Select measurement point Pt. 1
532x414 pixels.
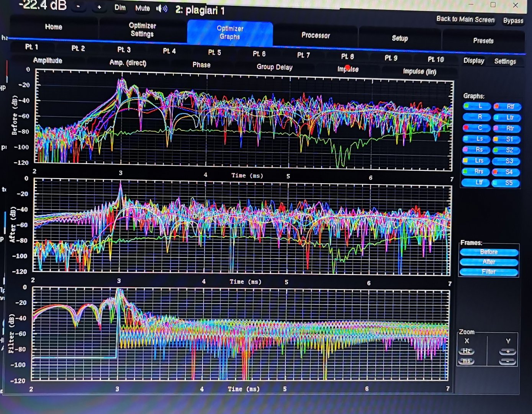coord(31,47)
